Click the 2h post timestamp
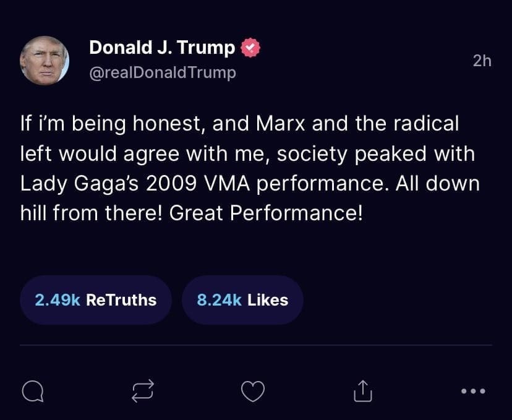The image size is (512, 420). 482,61
